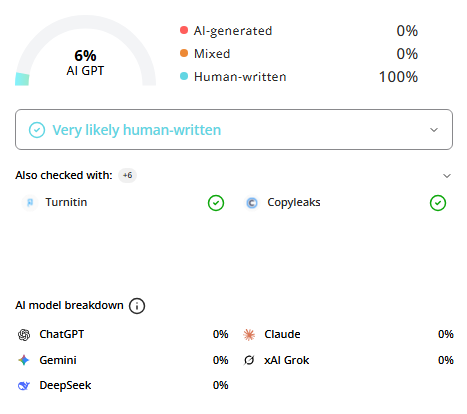Open the +6 more checkers badge
This screenshot has width=467, height=414.
(x=128, y=175)
